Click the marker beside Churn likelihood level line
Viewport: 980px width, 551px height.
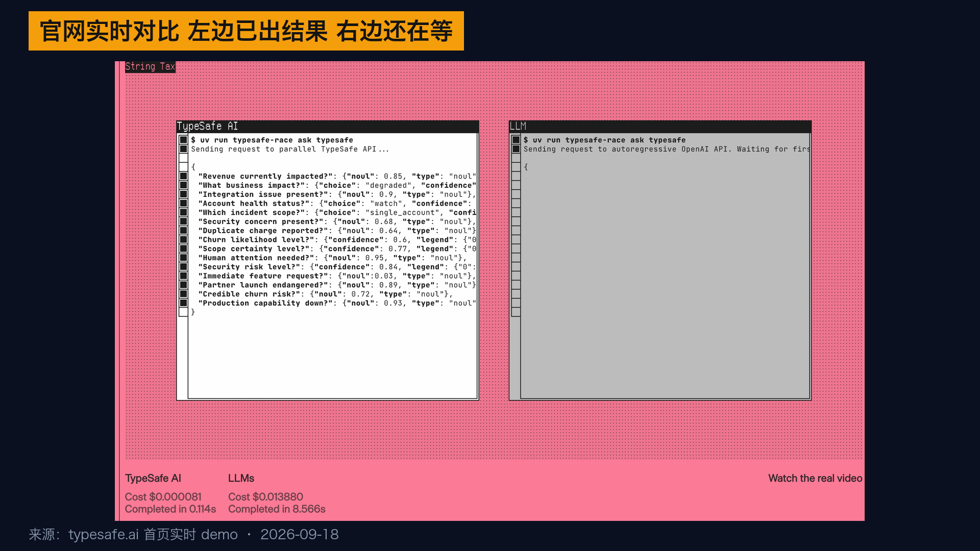click(183, 239)
